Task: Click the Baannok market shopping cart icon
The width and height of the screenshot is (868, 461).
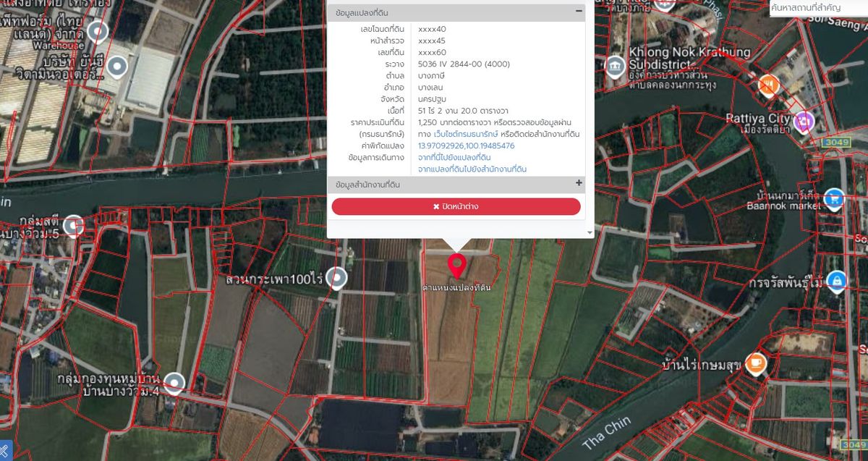Action: coord(834,199)
